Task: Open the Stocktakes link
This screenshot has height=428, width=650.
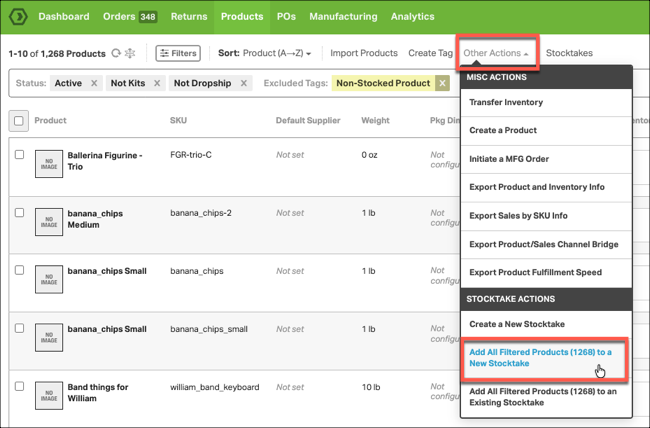Action: click(x=569, y=53)
